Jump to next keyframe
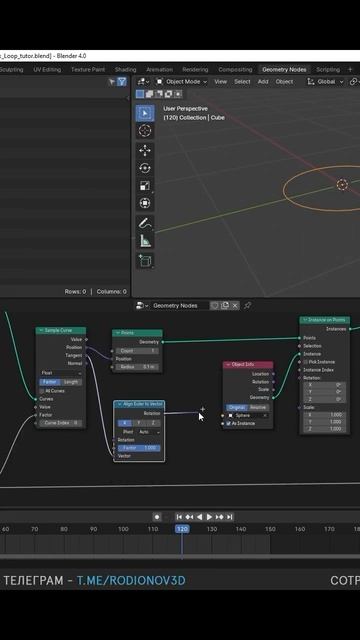 (x=220, y=517)
